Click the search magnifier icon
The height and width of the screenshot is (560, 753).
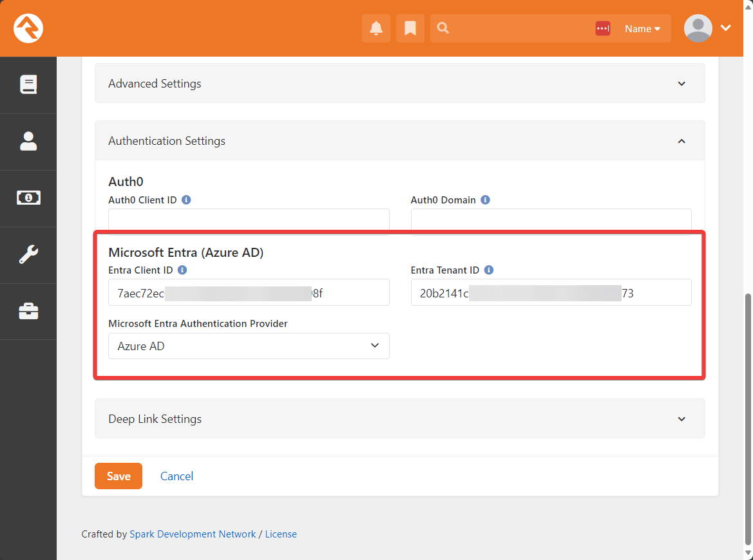pyautogui.click(x=443, y=28)
